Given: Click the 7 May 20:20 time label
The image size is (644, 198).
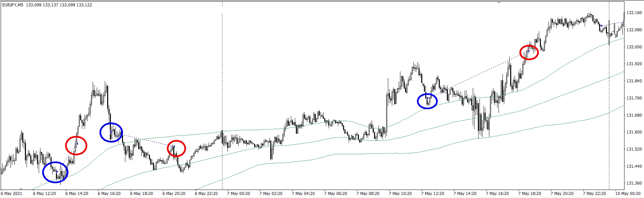Looking at the screenshot, I should coord(562,194).
